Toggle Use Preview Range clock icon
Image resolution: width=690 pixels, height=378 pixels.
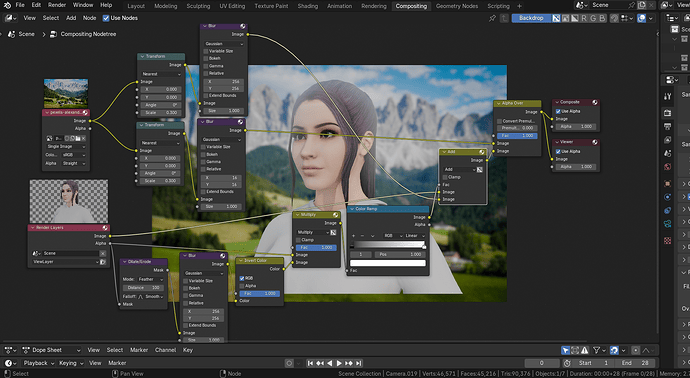click(567, 363)
